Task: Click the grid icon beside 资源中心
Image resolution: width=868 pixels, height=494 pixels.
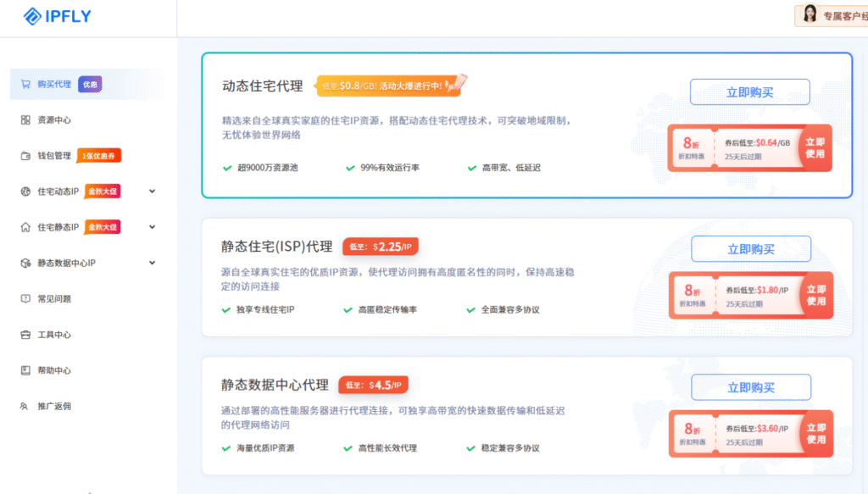Action: [x=25, y=120]
